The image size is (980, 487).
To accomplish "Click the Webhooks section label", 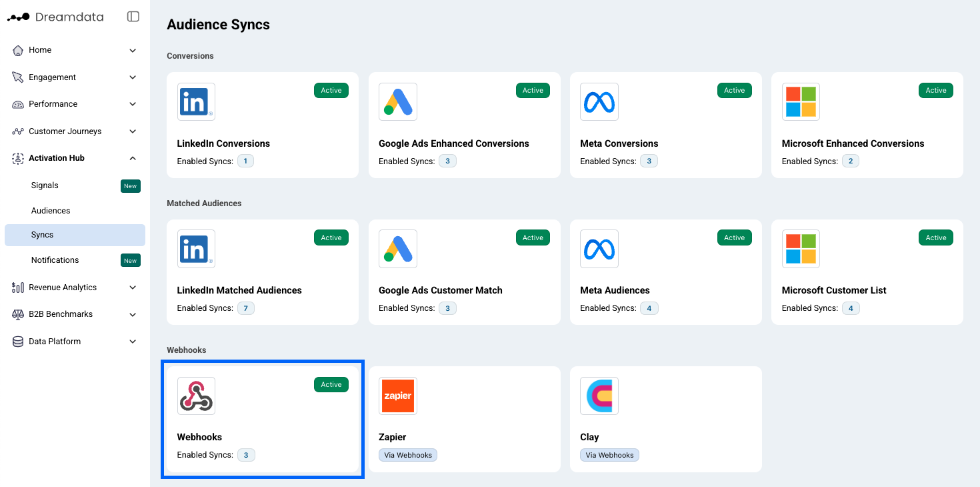I will [x=187, y=350].
